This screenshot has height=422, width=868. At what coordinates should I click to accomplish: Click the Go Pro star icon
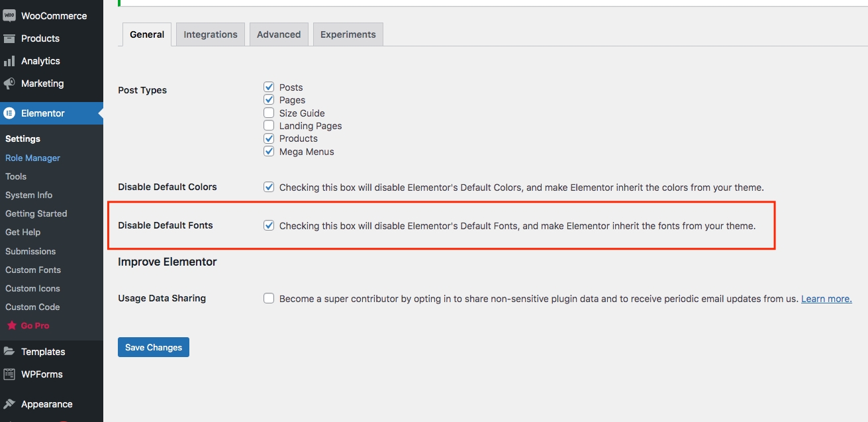pyautogui.click(x=12, y=326)
